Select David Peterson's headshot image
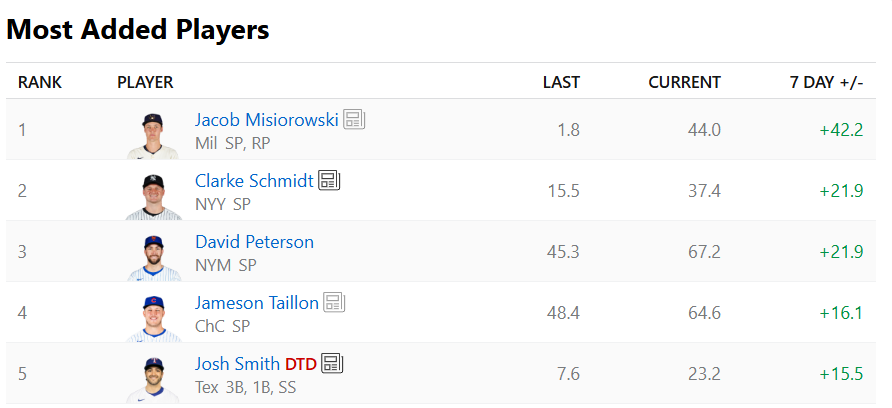The width and height of the screenshot is (892, 408). tap(153, 256)
